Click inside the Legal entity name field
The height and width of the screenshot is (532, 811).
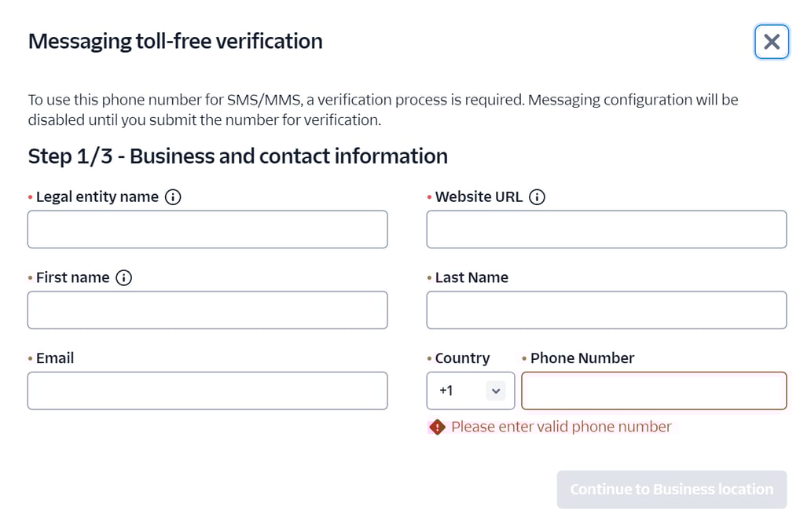[x=207, y=229]
